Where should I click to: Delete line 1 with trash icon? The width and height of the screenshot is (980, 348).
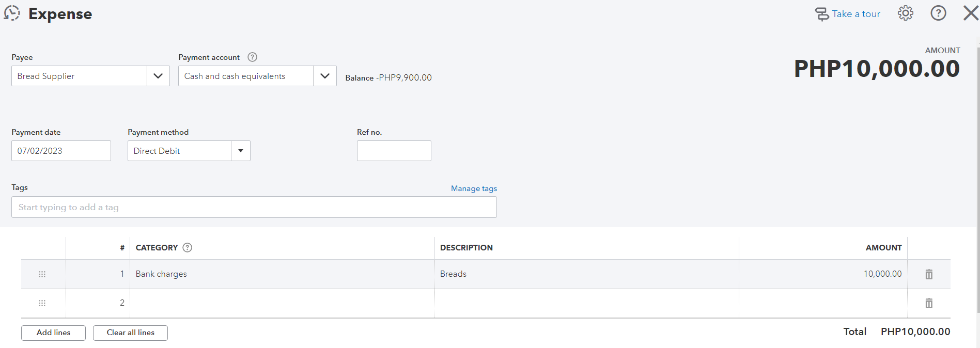tap(928, 274)
